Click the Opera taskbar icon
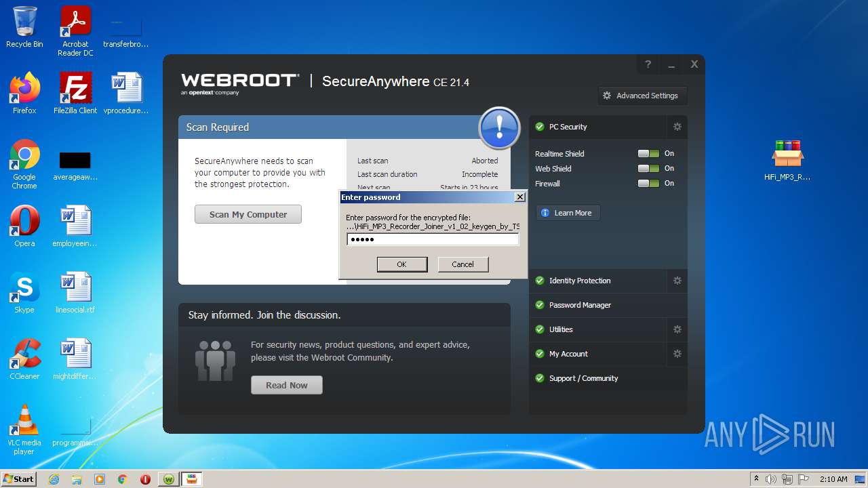The width and height of the screenshot is (868, 488). [x=145, y=479]
